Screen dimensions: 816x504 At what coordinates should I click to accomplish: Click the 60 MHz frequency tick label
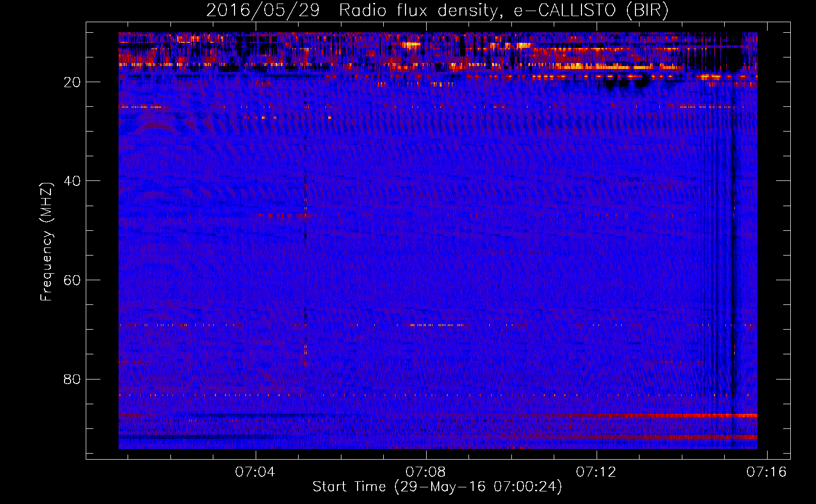coord(73,280)
